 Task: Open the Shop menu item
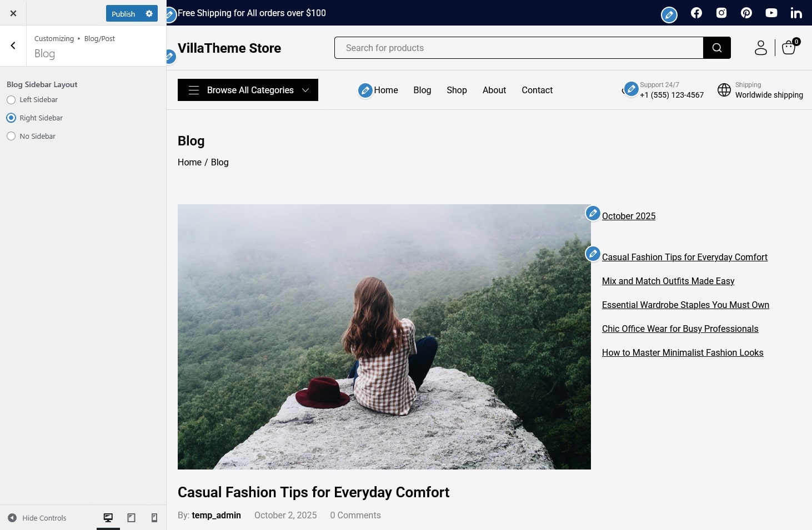pos(457,90)
